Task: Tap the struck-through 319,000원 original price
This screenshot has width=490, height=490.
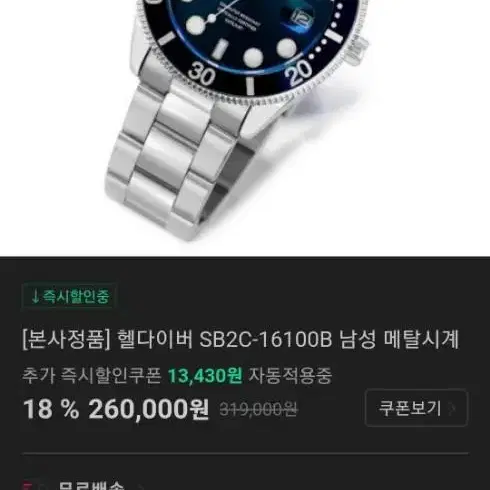Action: tap(258, 409)
